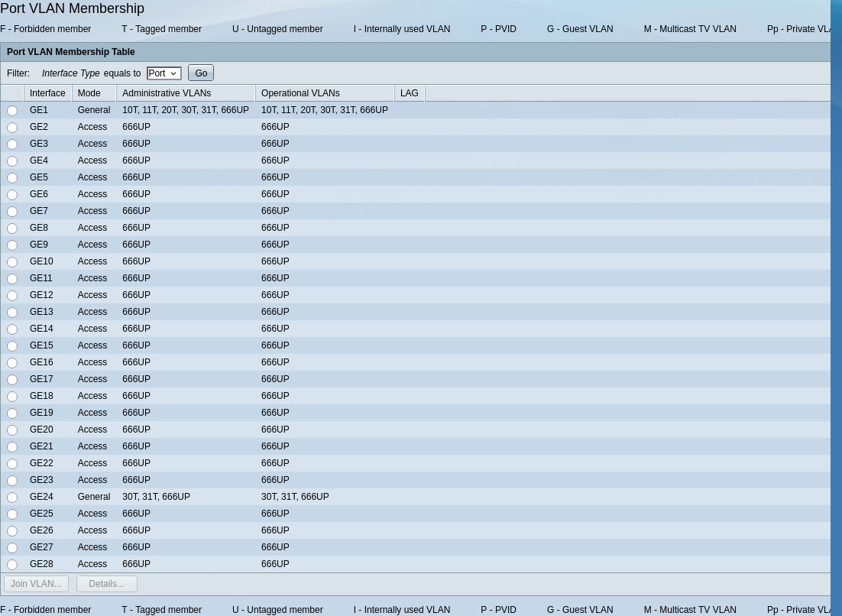Click the GE24 General mode cell
842x616 pixels.
pos(94,497)
